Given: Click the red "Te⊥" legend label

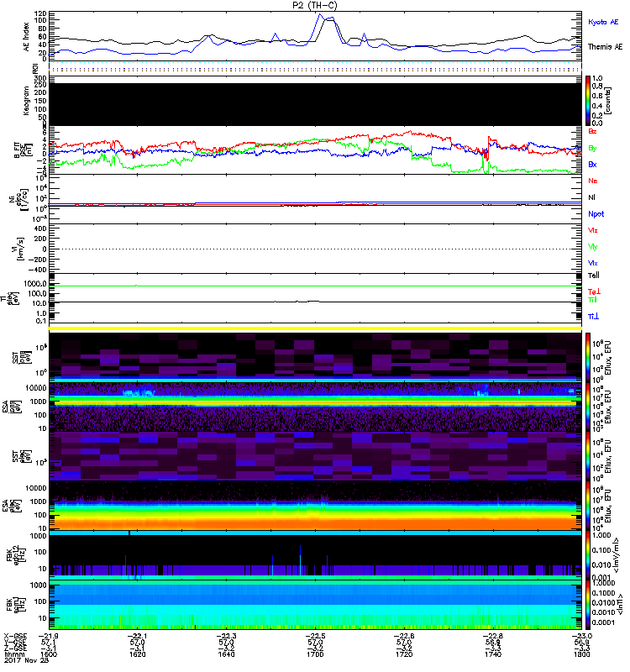Looking at the screenshot, I should click(594, 291).
